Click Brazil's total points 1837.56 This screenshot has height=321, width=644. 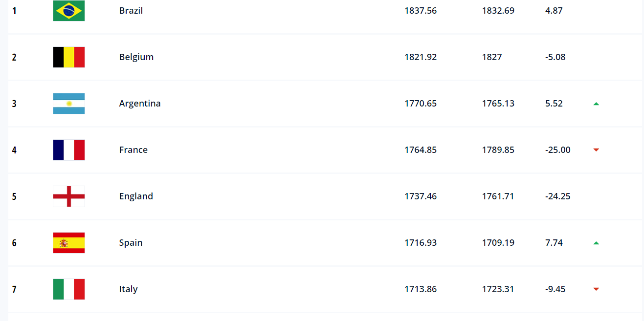click(x=421, y=10)
